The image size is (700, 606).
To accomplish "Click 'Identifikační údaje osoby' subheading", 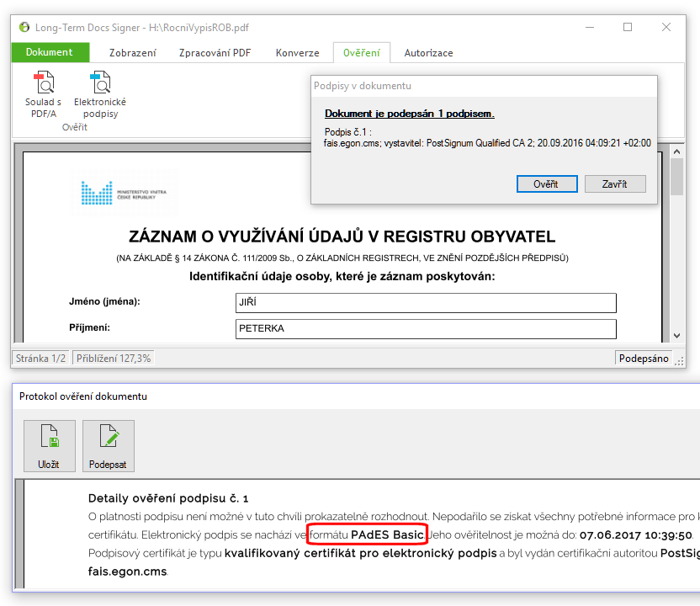I will click(342, 276).
